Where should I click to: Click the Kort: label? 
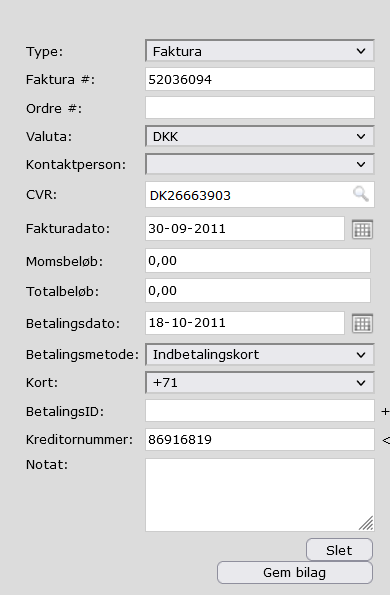(42, 382)
